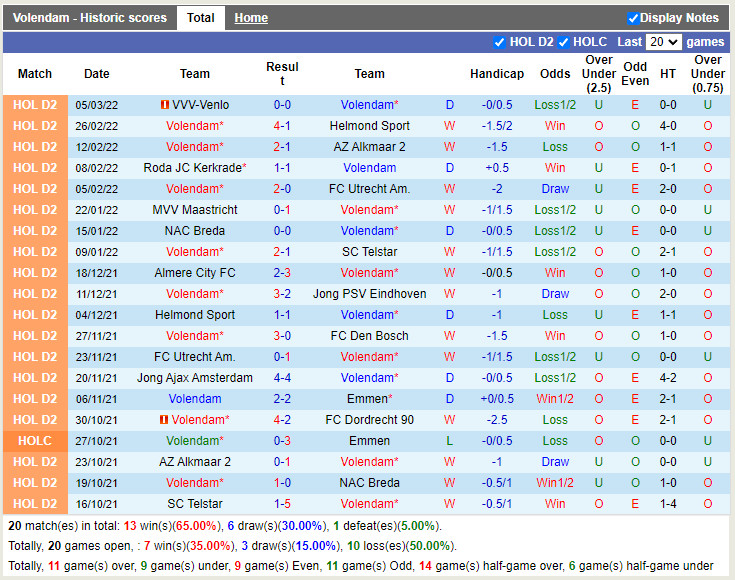Click the 1-4 half-time score
Viewport: 735px width, 580px height.
point(668,504)
